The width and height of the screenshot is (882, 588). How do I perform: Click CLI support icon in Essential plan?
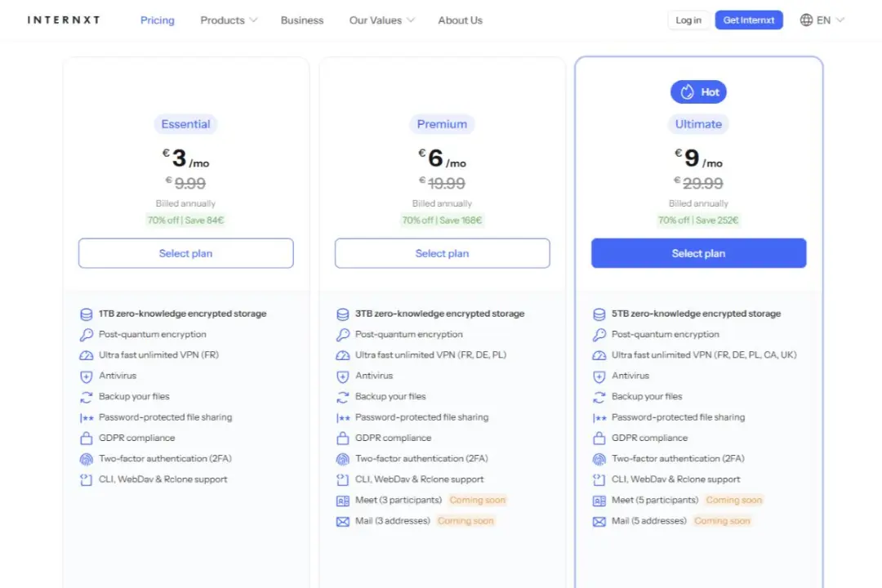click(86, 480)
